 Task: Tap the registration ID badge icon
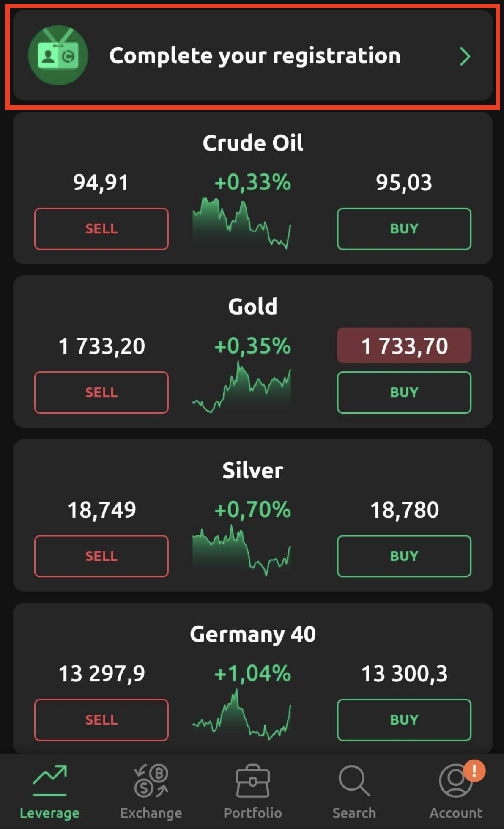click(x=58, y=55)
